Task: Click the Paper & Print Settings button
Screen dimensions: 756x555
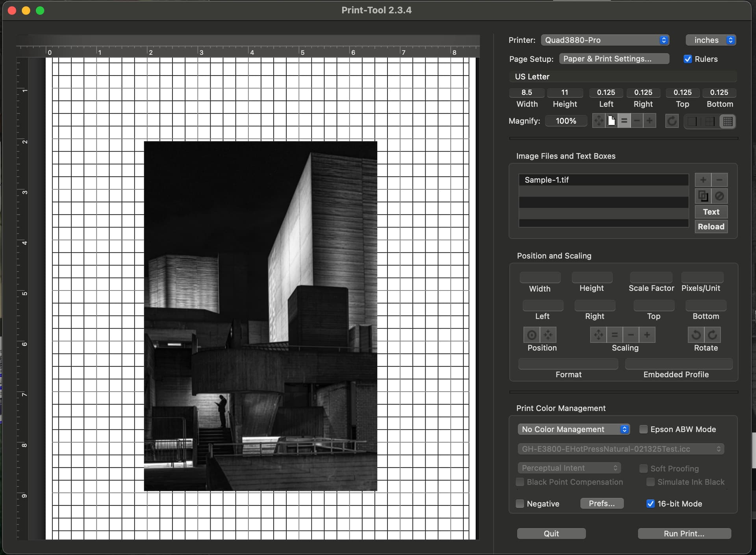Action: (x=614, y=59)
